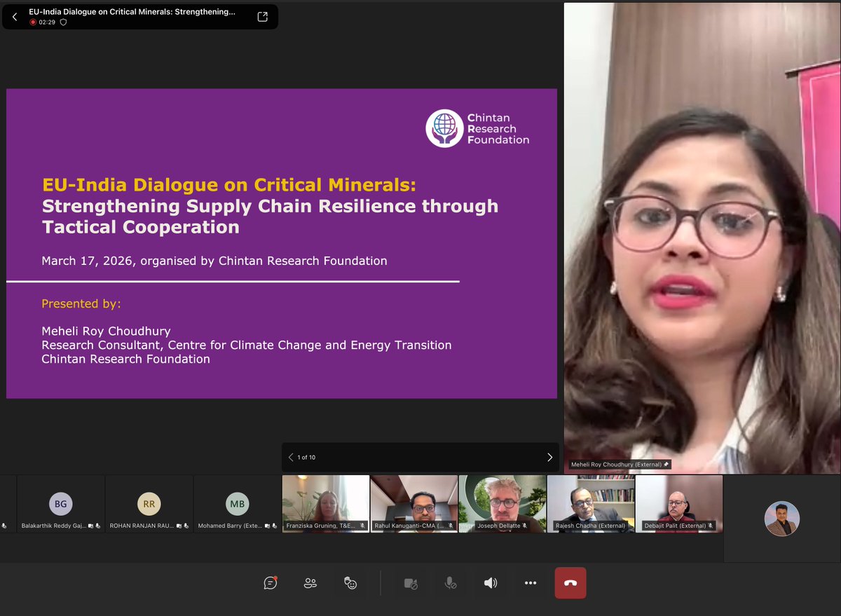Click the 'Presented by:' text on slide
This screenshot has width=841, height=616.
[81, 303]
